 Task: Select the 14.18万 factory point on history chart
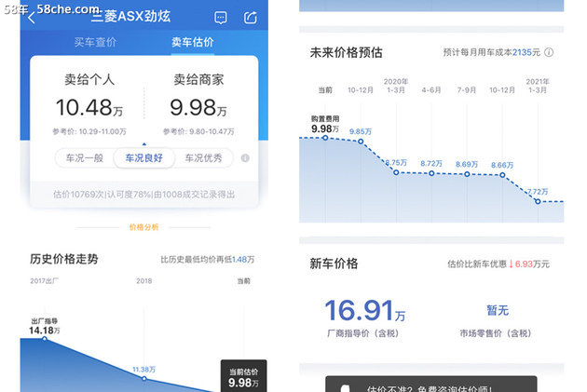tap(45, 339)
